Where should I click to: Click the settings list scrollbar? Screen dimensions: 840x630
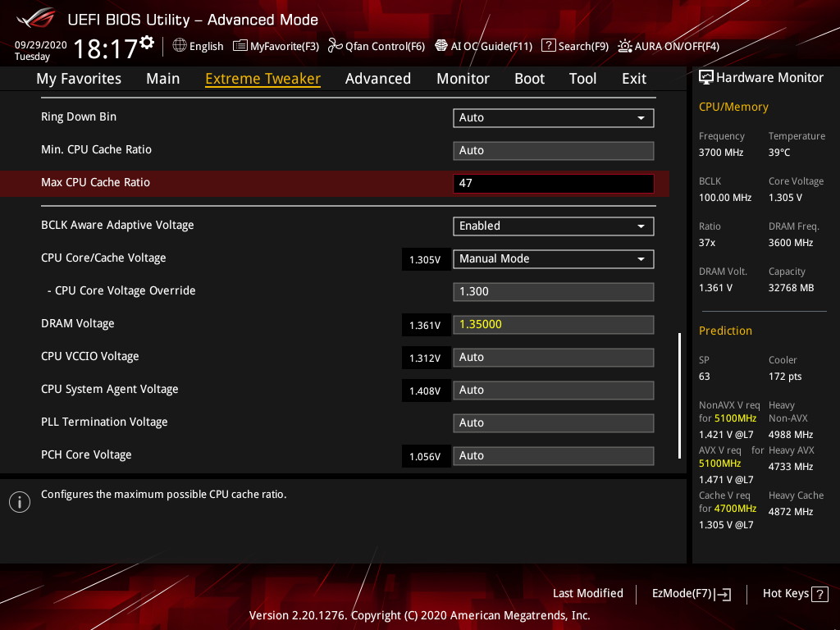click(679, 395)
